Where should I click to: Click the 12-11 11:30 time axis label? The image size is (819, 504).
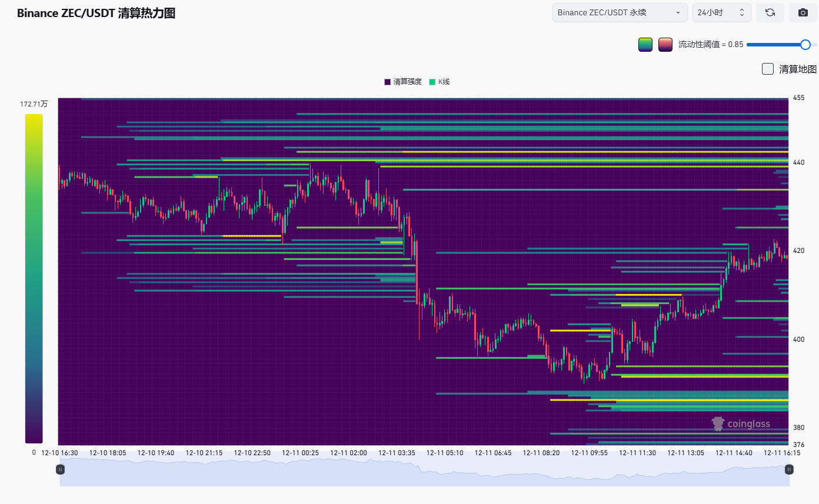coord(638,453)
